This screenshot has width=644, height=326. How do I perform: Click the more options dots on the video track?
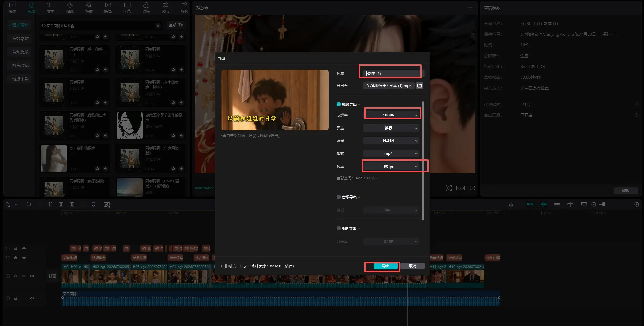40,276
